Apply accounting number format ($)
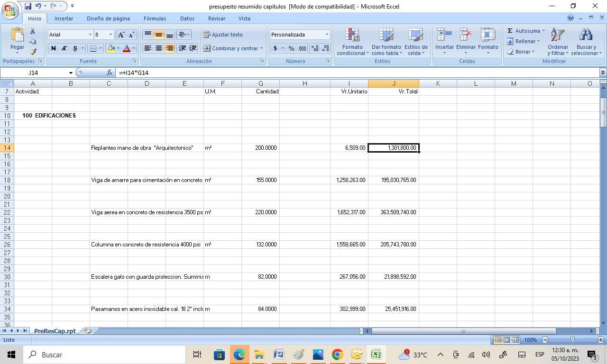607x364 pixels. [275, 48]
